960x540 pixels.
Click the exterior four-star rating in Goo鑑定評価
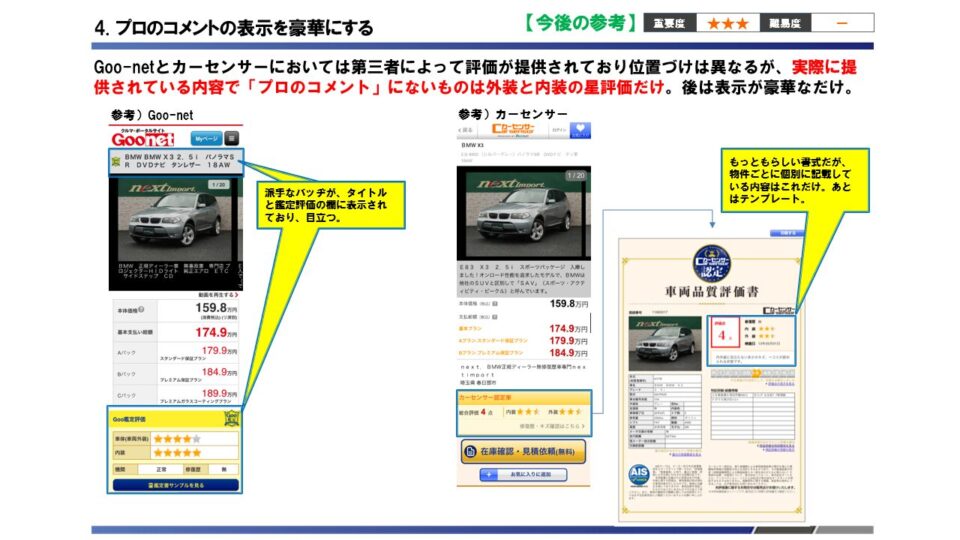[177, 439]
